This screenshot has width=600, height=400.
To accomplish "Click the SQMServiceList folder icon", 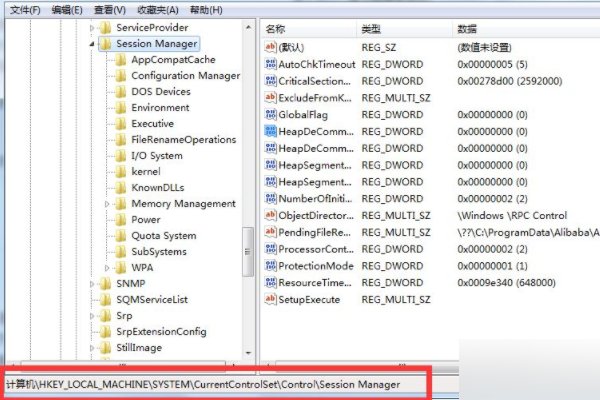I will point(105,300).
